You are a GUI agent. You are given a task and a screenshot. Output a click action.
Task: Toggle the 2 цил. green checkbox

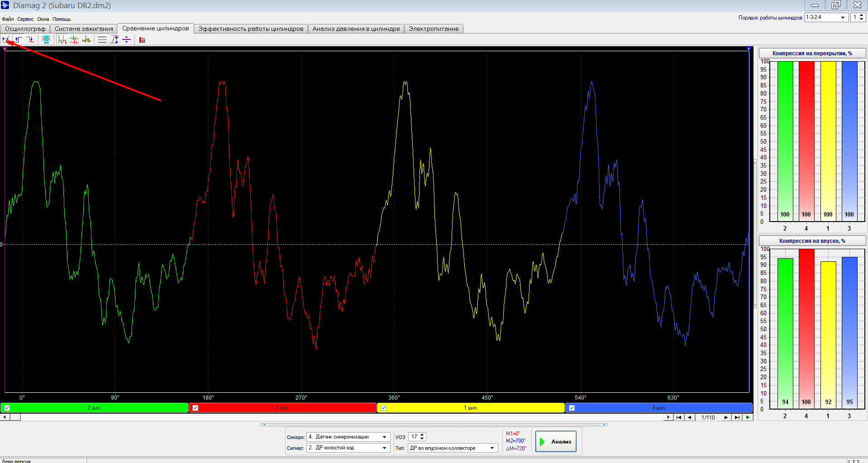pyautogui.click(x=7, y=408)
